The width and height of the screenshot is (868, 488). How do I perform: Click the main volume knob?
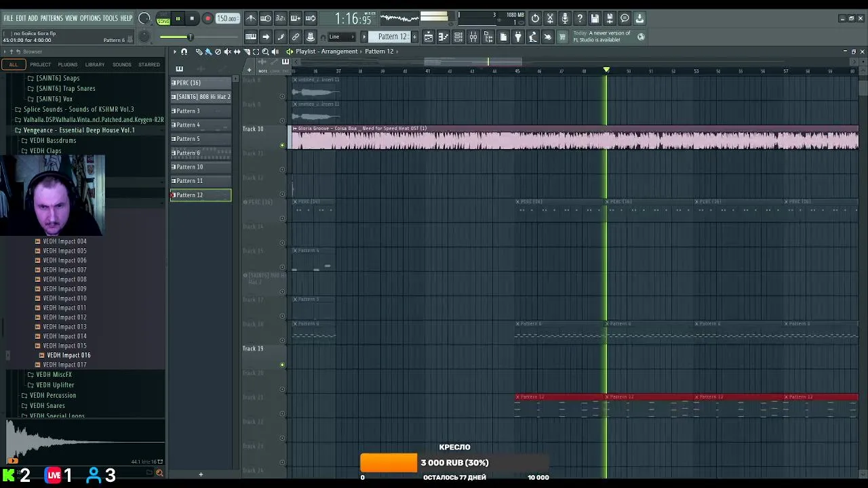144,18
